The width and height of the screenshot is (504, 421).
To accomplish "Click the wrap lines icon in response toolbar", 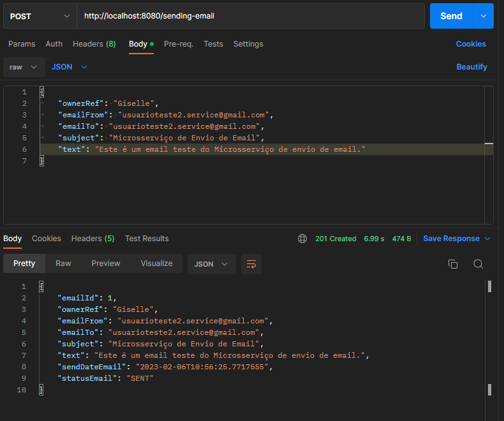I will 251,264.
